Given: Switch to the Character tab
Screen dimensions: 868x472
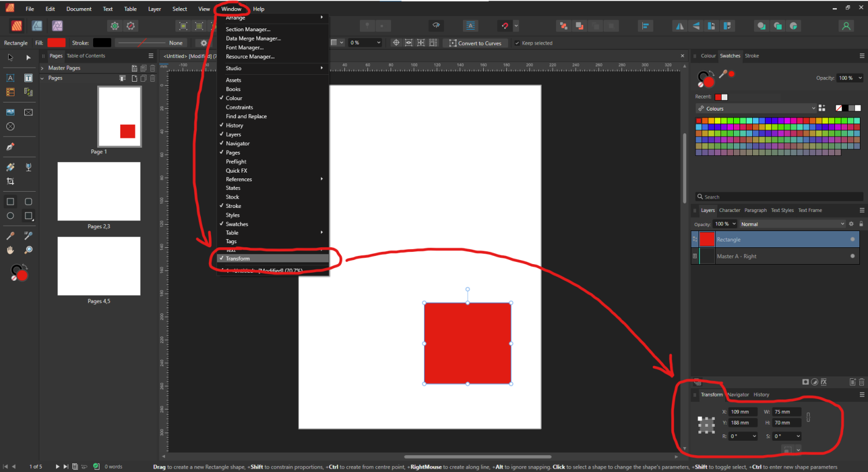Looking at the screenshot, I should [730, 210].
